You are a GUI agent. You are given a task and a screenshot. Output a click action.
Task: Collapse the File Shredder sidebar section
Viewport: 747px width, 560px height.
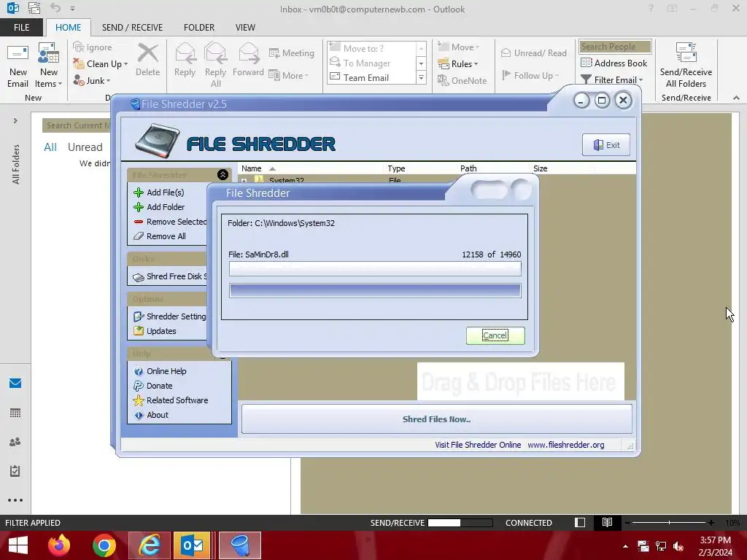(x=222, y=175)
